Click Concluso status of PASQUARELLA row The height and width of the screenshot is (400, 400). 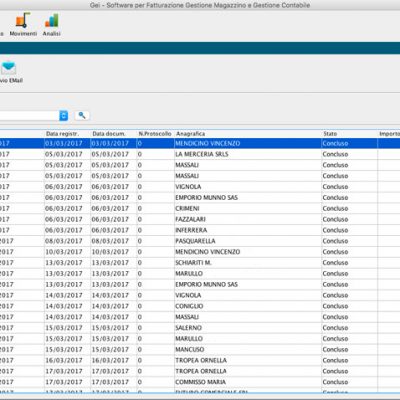tap(335, 241)
